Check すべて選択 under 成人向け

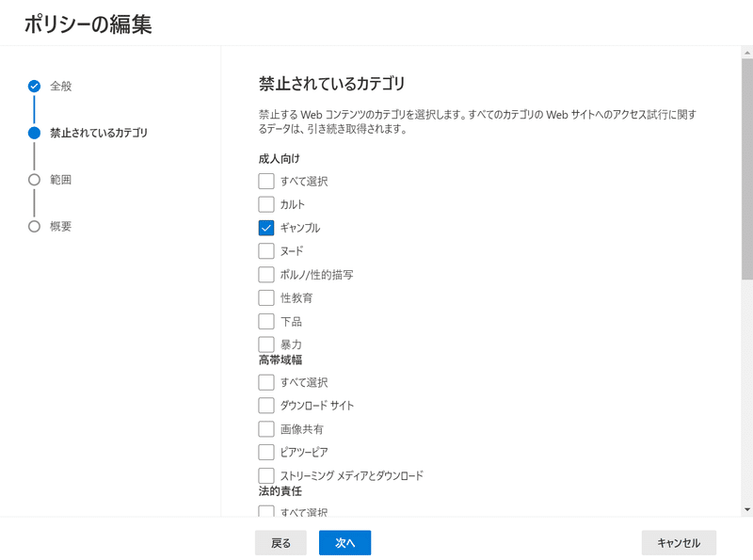[x=266, y=181]
